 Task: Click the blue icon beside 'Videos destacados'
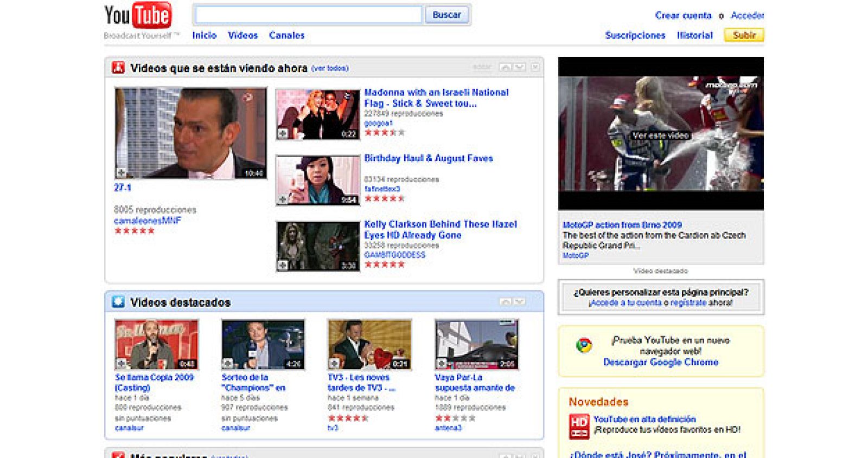pyautogui.click(x=118, y=302)
